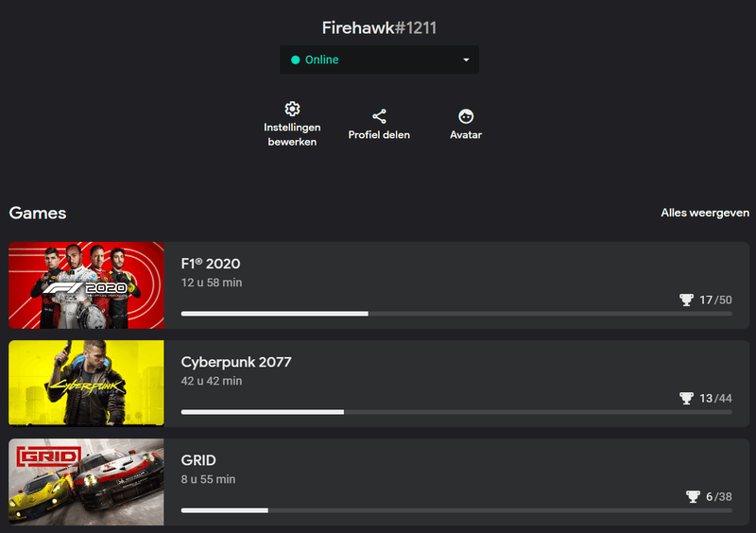Click the Cyberpunk 2077 trophy icon
This screenshot has height=533, width=756.
pos(686,399)
